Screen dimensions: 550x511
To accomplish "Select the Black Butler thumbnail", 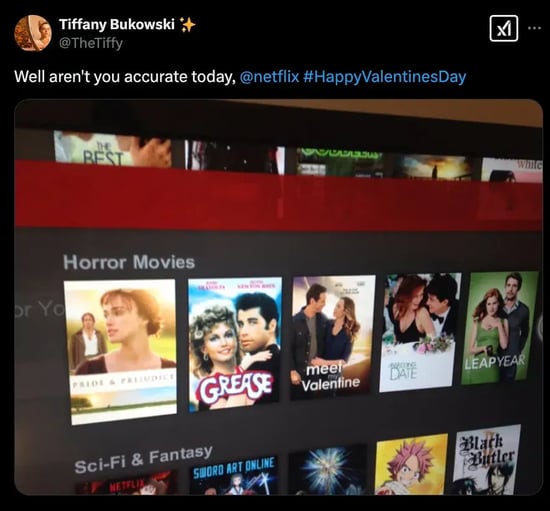I will (487, 459).
